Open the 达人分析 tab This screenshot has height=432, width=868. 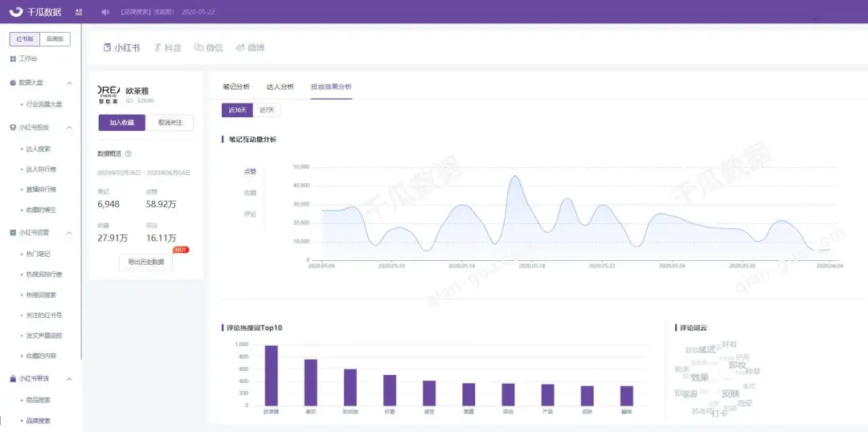[x=280, y=87]
